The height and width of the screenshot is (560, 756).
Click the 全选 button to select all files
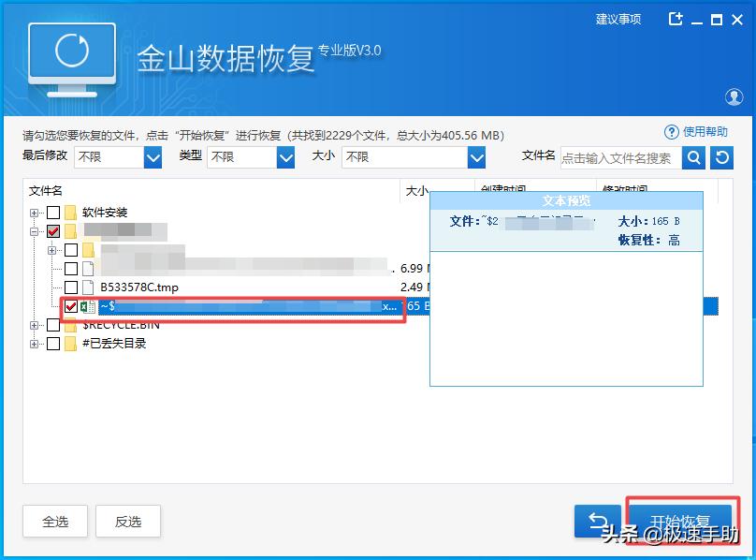[x=55, y=521]
